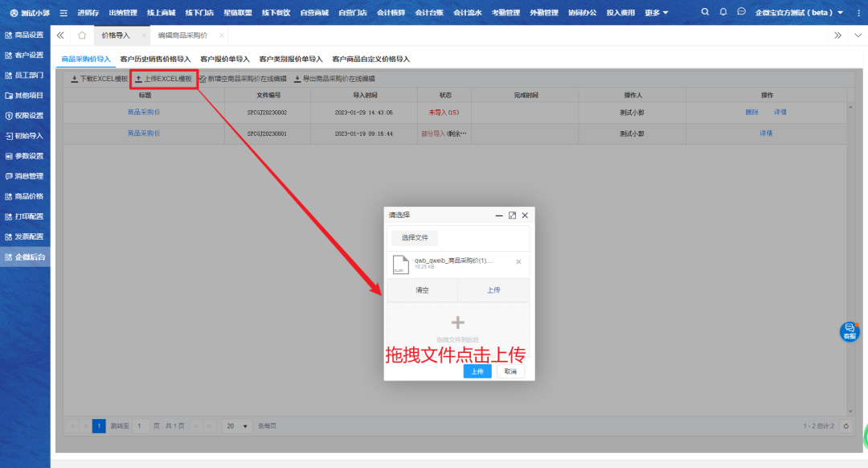Click the refresh icon at bottom right of table
Screen dimensions: 868x468
point(845,426)
